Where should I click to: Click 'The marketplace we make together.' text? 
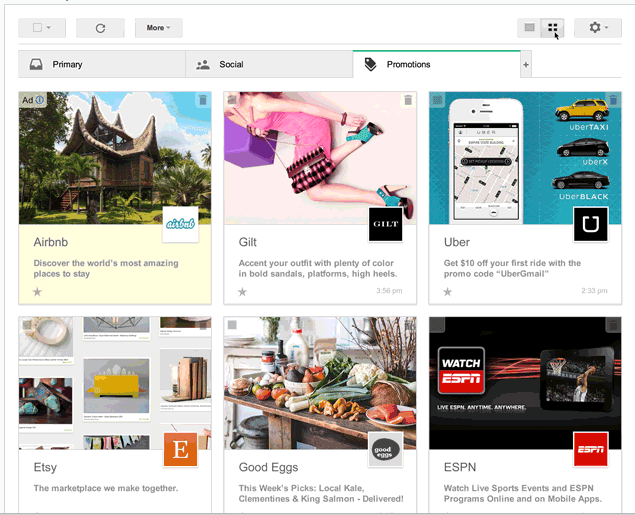point(106,488)
